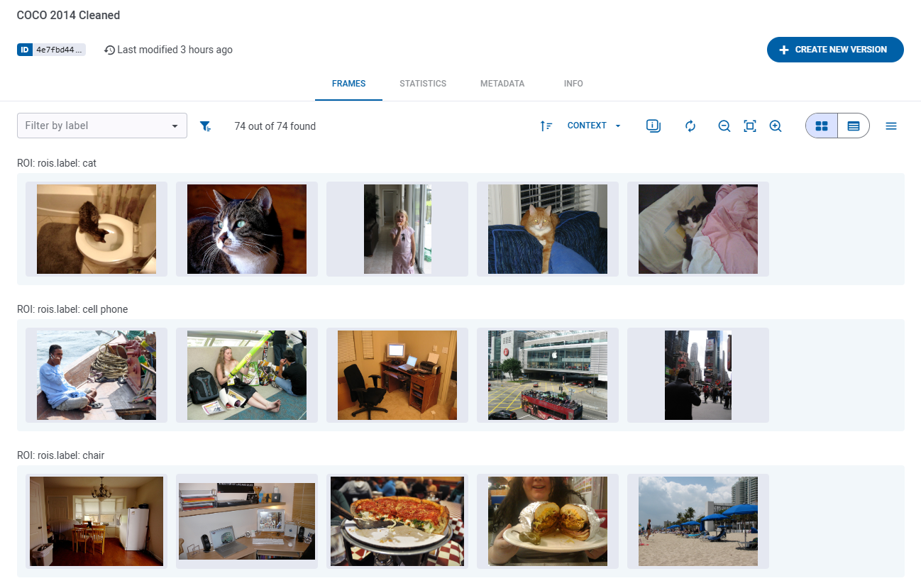Click the Last modified 3 hours ago link

pyautogui.click(x=168, y=50)
